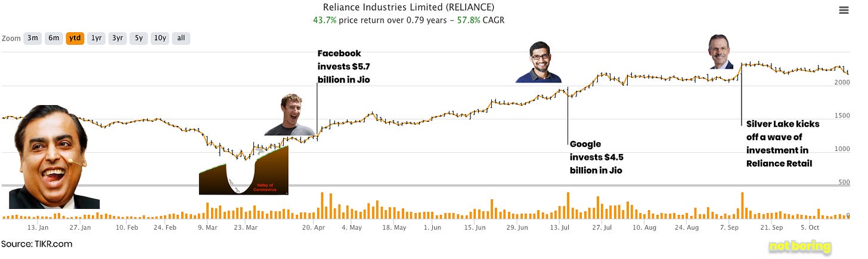Click the 1500 price axis label
Screen dimensions: 868x259
point(842,115)
